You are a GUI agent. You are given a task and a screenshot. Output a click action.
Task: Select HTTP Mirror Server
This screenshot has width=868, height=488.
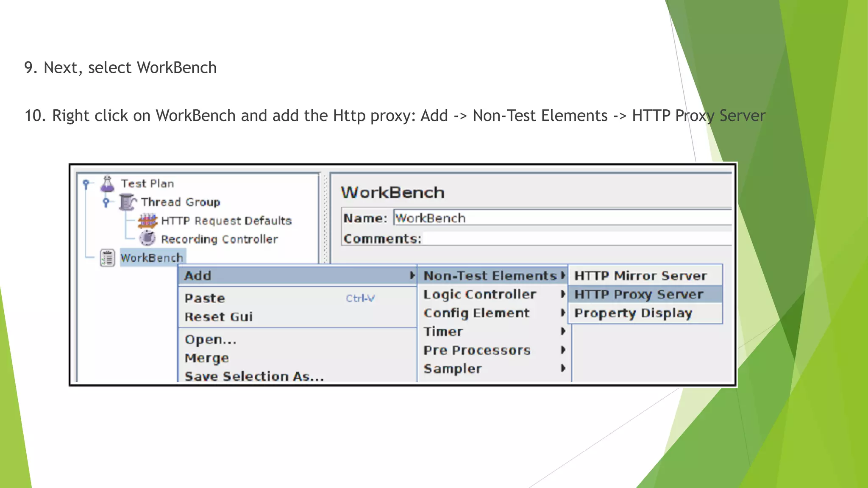(x=645, y=276)
